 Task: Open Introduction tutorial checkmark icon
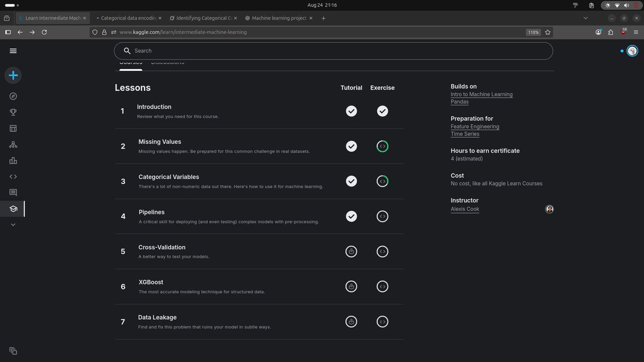352,111
